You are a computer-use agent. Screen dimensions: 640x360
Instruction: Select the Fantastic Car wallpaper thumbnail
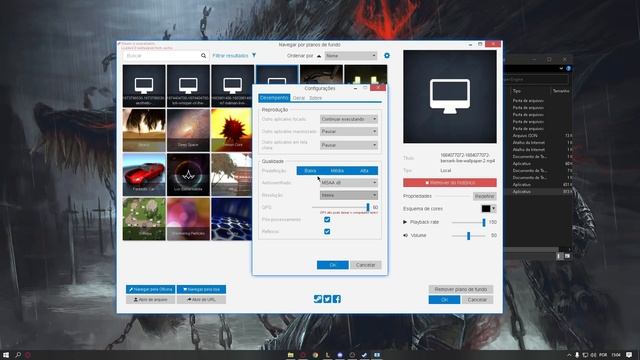point(144,175)
